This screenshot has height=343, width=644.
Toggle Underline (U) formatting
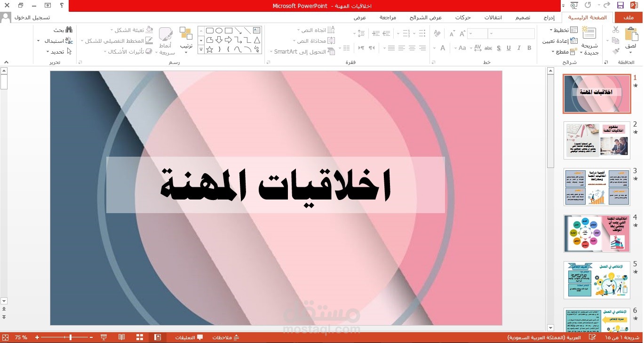(x=509, y=48)
